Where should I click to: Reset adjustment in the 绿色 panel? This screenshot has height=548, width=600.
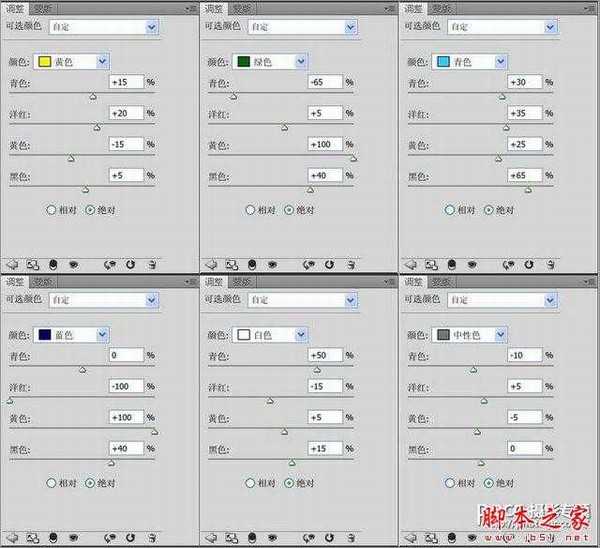click(x=329, y=264)
